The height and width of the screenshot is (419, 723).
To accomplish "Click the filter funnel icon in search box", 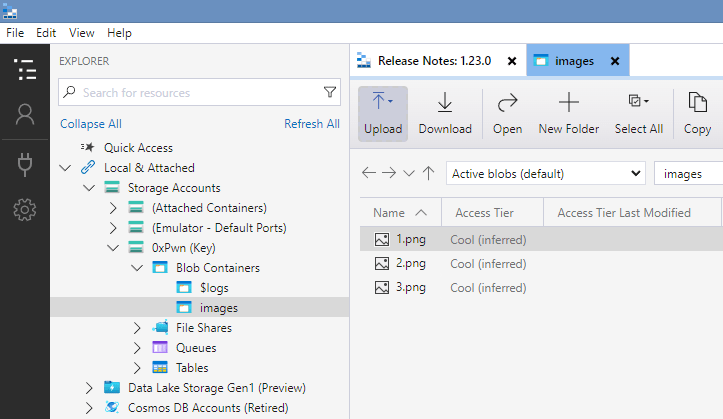I will coord(330,93).
